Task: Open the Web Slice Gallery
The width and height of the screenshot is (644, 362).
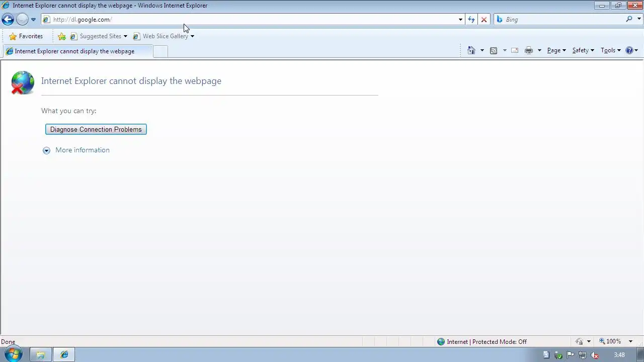Action: tap(160, 36)
